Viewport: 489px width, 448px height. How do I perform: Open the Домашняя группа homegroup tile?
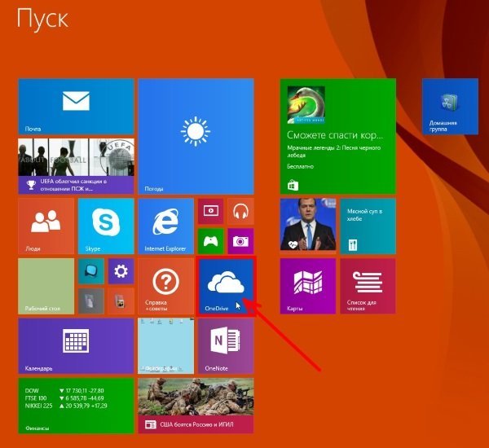click(x=450, y=107)
